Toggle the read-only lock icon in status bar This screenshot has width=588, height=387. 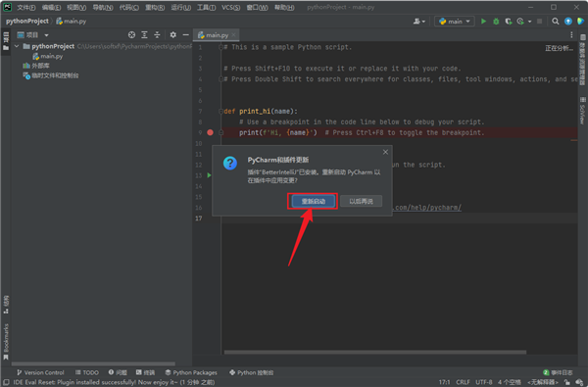point(567,382)
